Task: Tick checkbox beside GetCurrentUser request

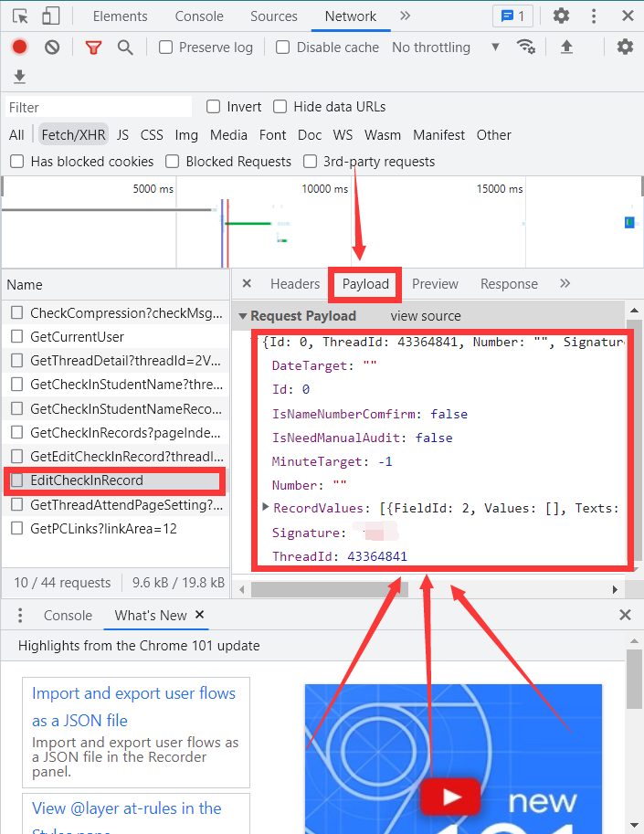Action: pyautogui.click(x=17, y=336)
